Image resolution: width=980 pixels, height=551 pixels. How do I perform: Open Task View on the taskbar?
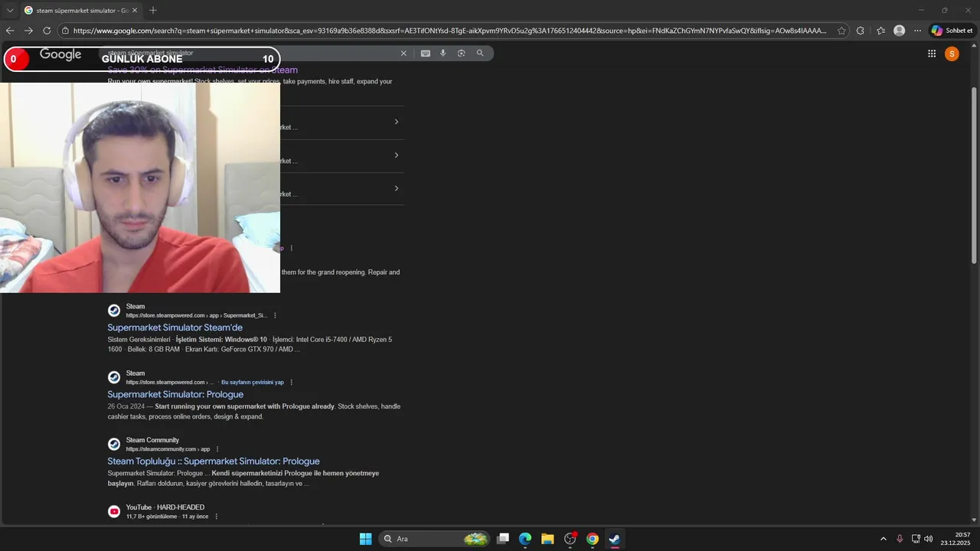pos(503,539)
